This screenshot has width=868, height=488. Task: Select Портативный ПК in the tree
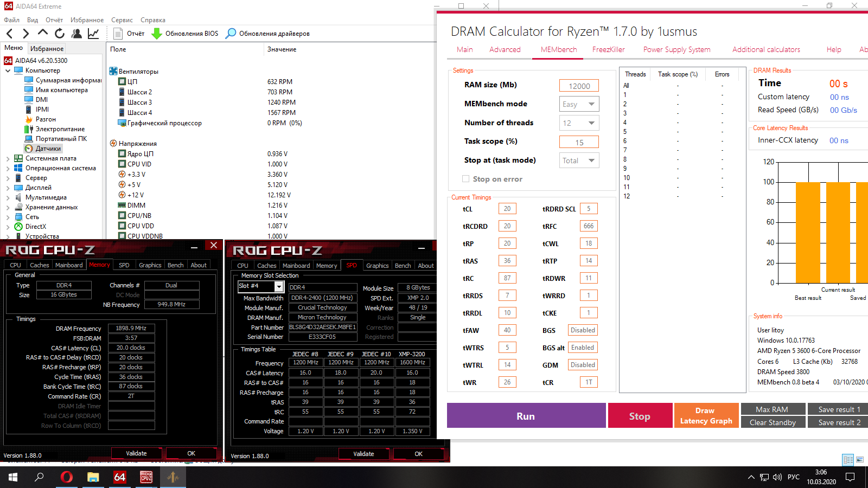tap(56, 139)
